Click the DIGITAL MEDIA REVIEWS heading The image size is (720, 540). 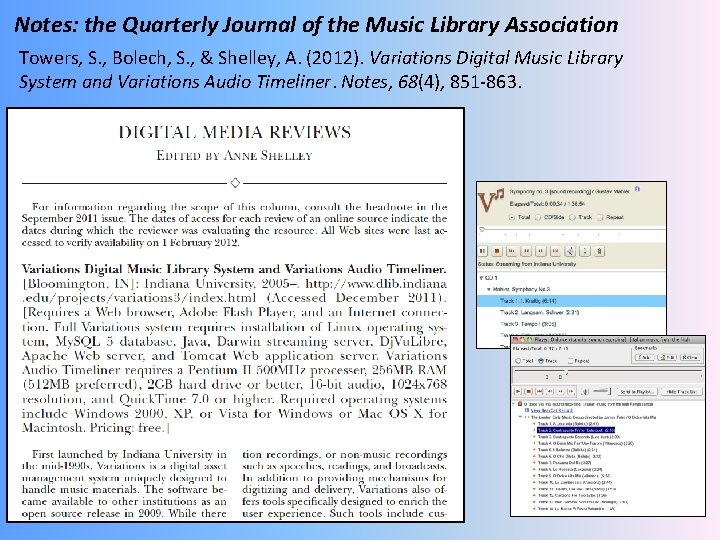click(x=235, y=132)
